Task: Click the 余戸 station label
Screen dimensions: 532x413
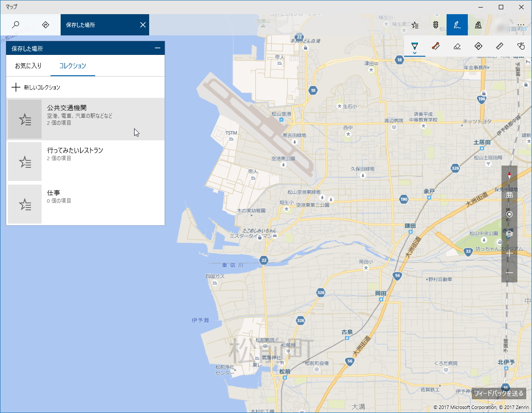Action: point(429,191)
